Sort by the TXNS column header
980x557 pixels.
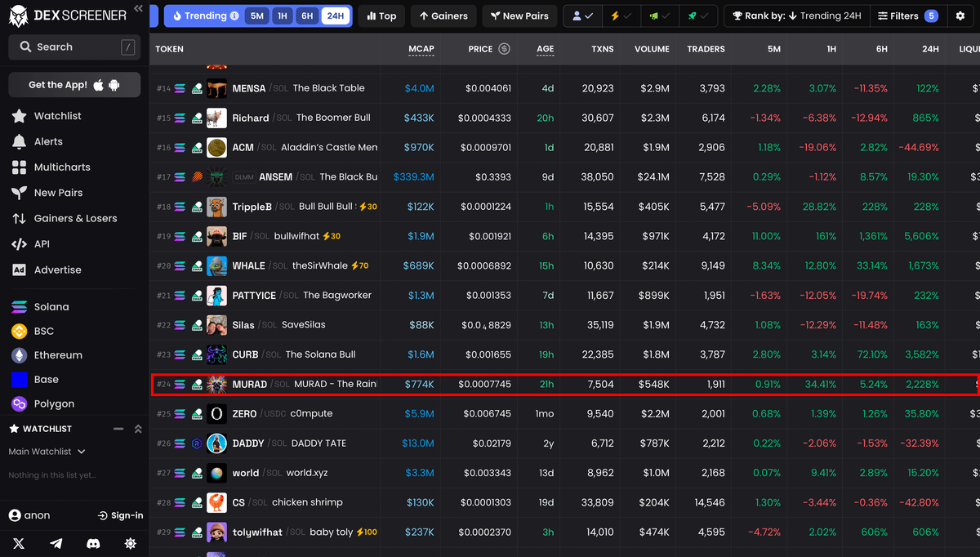[x=603, y=49]
